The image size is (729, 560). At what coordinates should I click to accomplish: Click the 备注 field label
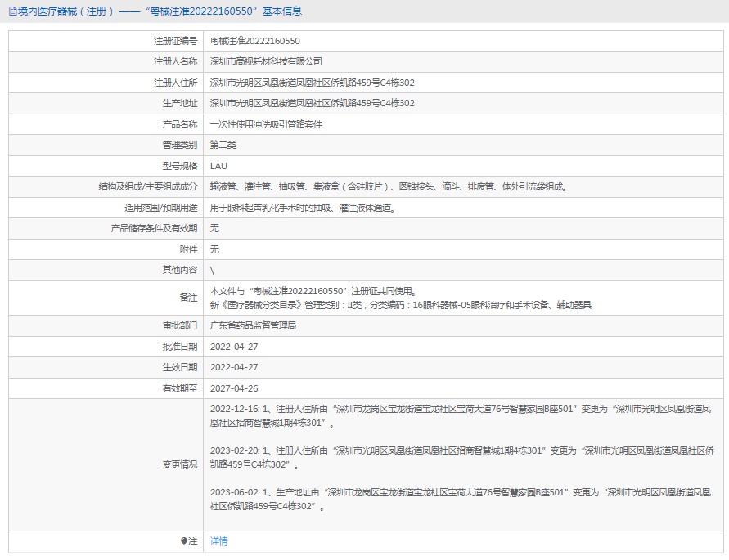[188, 298]
